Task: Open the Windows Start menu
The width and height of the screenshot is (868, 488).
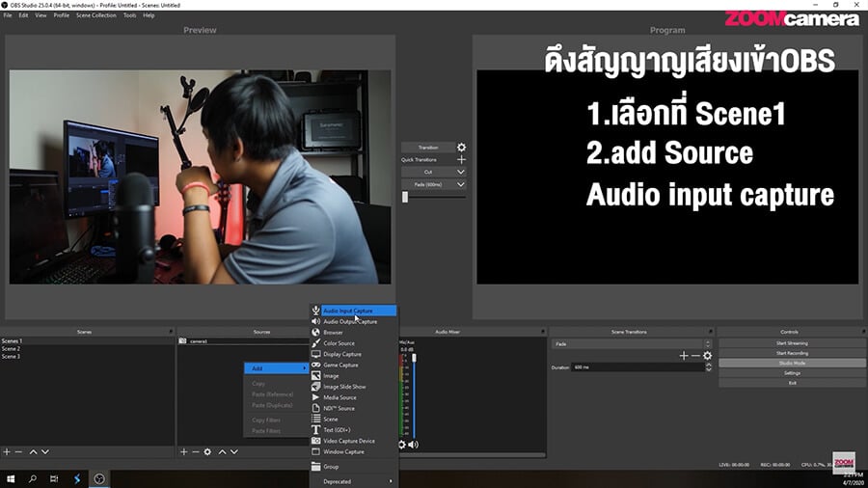Action: tap(11, 479)
